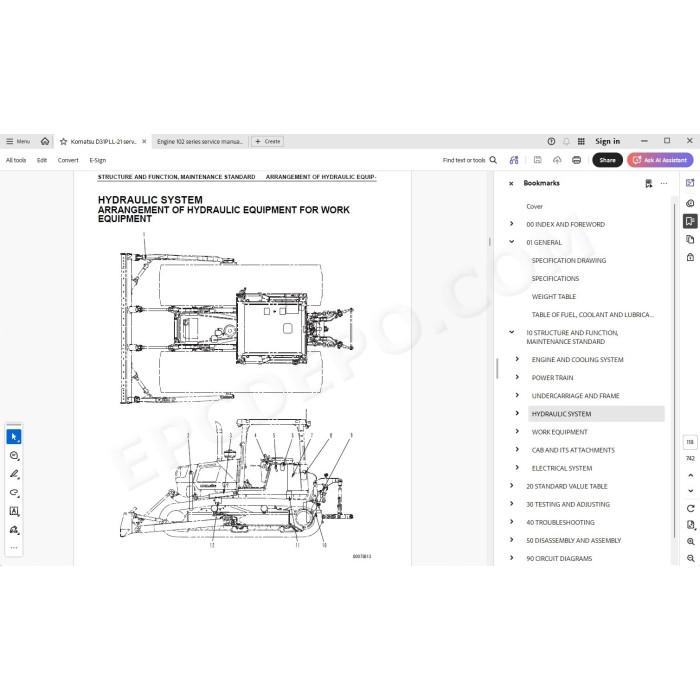Open 50 DISASSEMBLY AND ASSEMBLY bookmark
This screenshot has height=700, width=700.
click(x=574, y=541)
